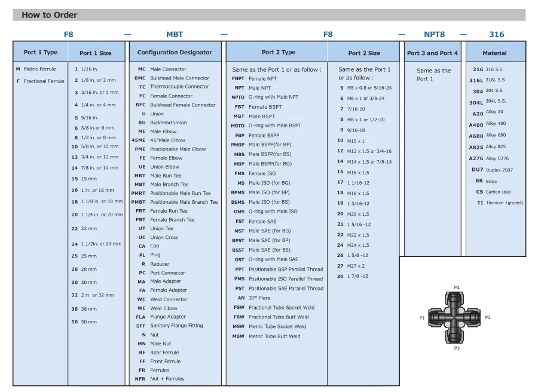Select port 2 size 30 1 7/8 -12
541x392 pixels.
[353, 276]
